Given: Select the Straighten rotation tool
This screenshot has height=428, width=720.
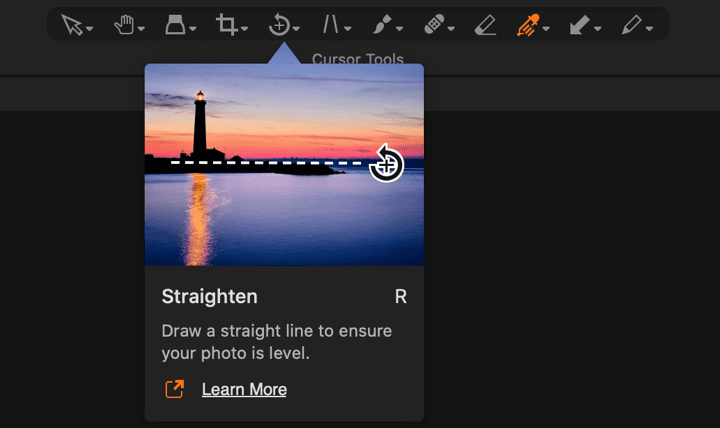Looking at the screenshot, I should 279,24.
